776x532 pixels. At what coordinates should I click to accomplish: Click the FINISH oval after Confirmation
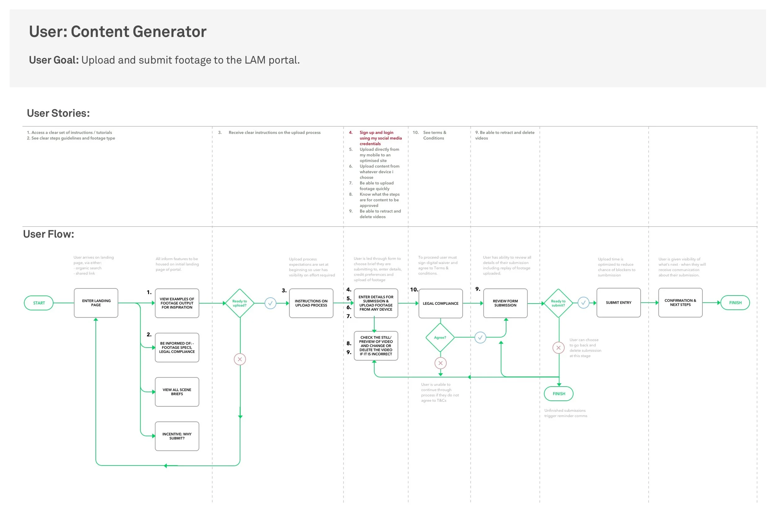735,303
